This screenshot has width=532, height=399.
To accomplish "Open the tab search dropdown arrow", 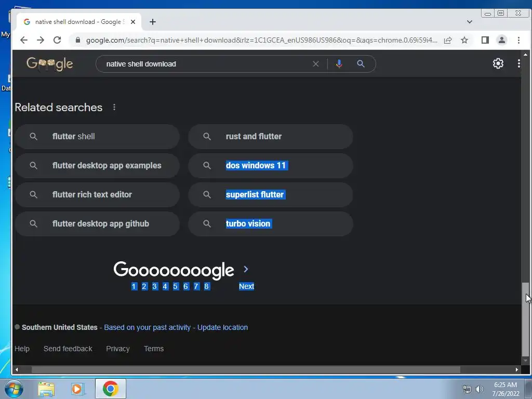I will pos(470,22).
